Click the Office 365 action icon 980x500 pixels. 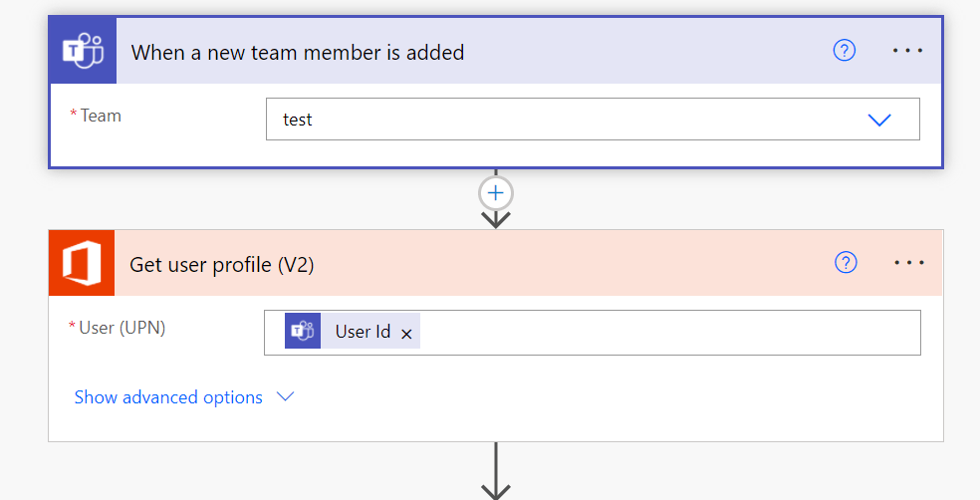82,263
